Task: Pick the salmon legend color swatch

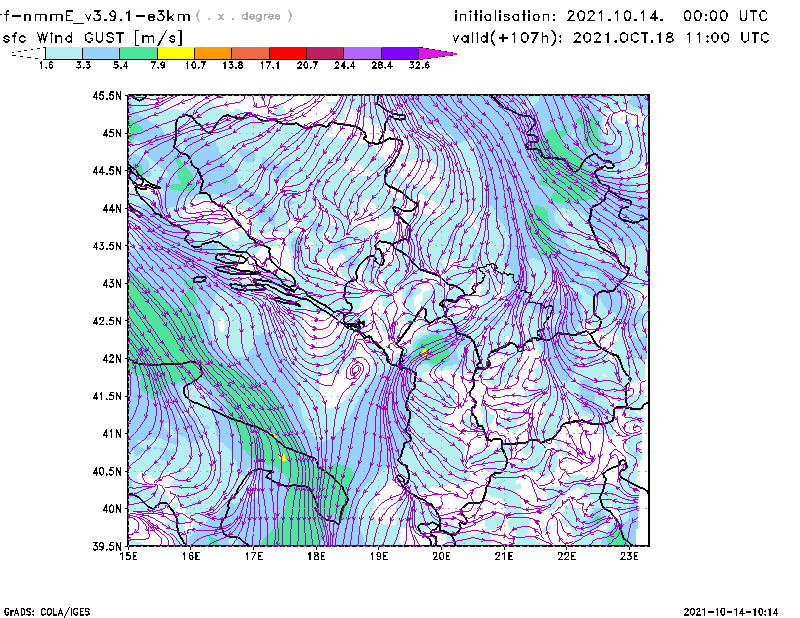Action: [x=251, y=53]
